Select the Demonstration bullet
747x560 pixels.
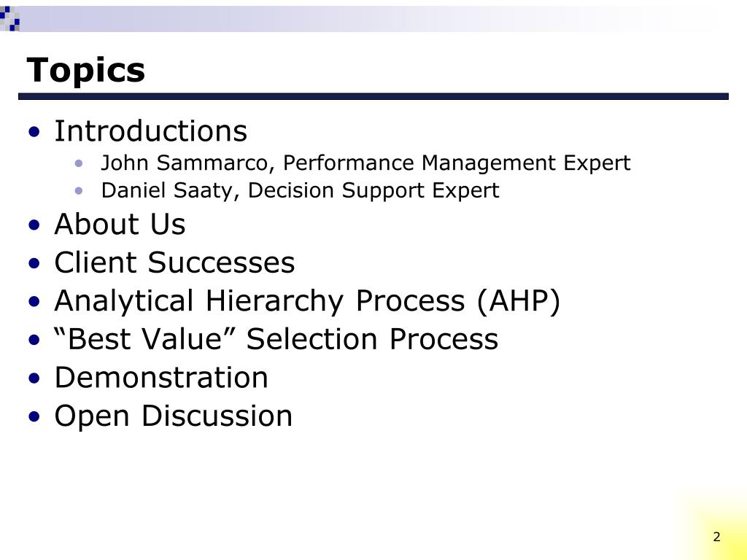pyautogui.click(x=161, y=378)
